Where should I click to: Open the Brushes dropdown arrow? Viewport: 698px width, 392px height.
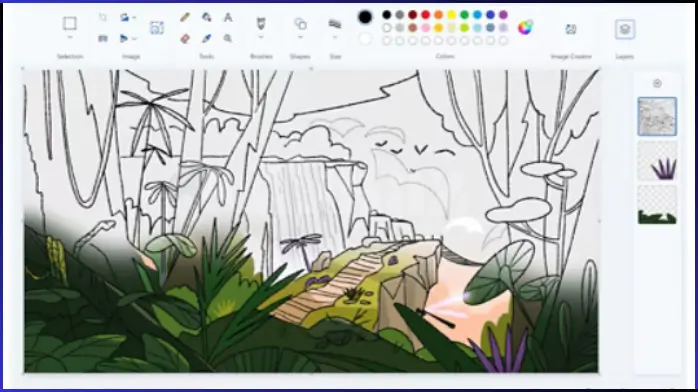[261, 38]
